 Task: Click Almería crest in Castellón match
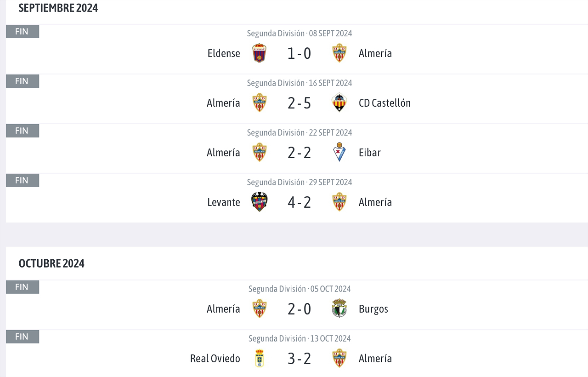260,103
